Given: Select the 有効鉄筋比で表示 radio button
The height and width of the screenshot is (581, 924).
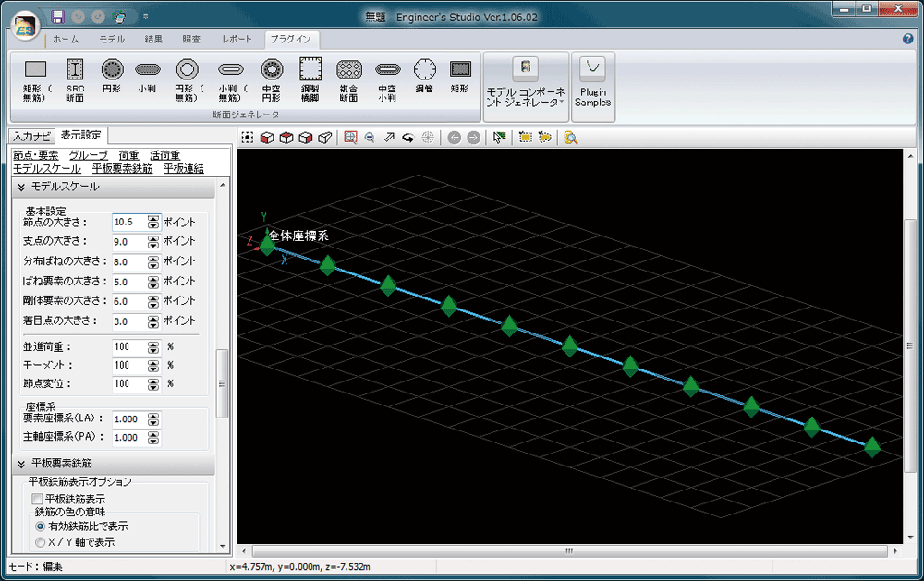Looking at the screenshot, I should (x=40, y=526).
